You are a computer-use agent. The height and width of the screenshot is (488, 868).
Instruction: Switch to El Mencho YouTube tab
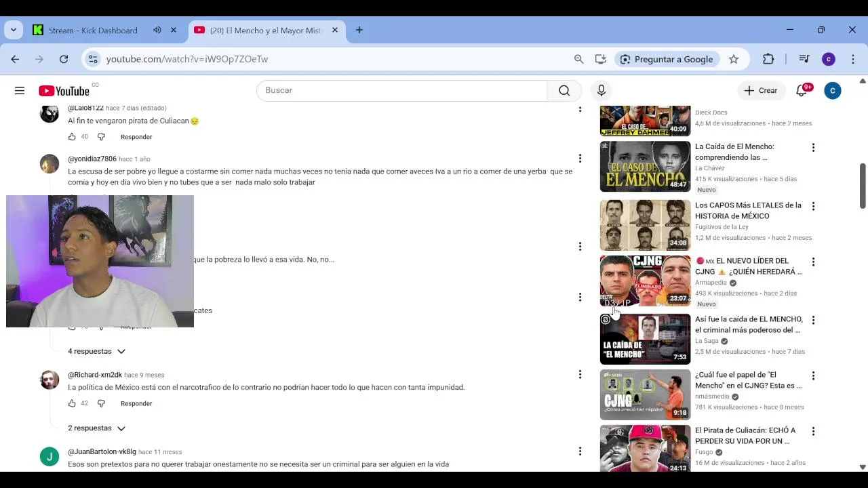[x=266, y=30]
